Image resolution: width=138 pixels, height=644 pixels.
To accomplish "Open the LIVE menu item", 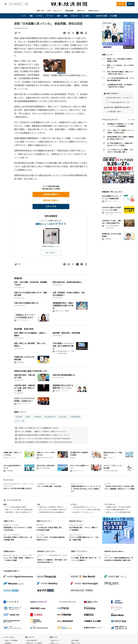I will coord(49,11).
